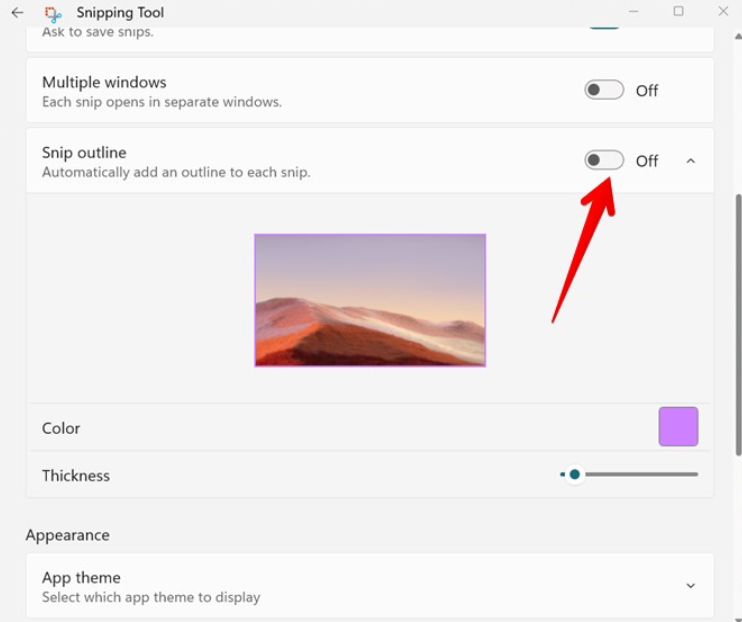The width and height of the screenshot is (742, 622).
Task: Maximize the Snipping Tool window
Action: [x=678, y=11]
